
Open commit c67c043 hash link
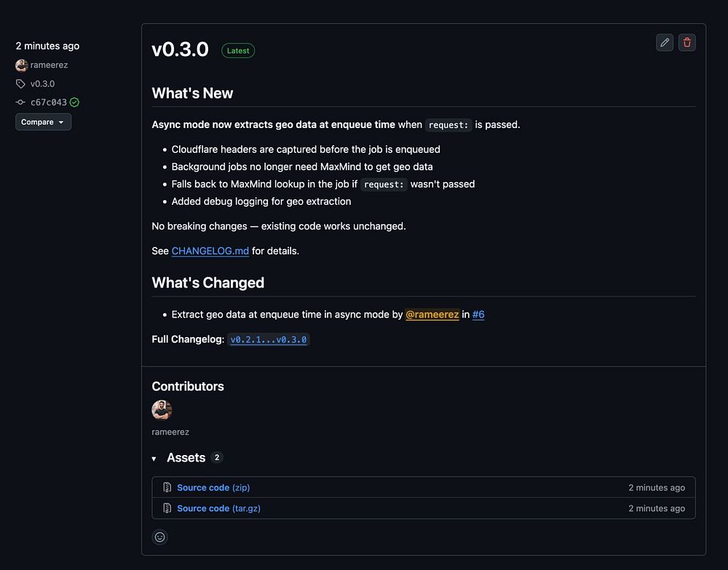pos(48,103)
